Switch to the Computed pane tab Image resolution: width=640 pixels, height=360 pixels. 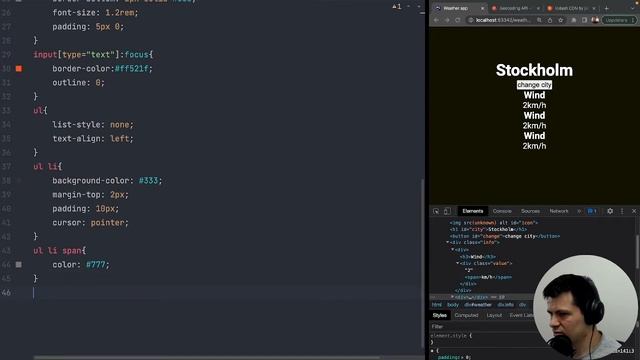click(x=466, y=315)
